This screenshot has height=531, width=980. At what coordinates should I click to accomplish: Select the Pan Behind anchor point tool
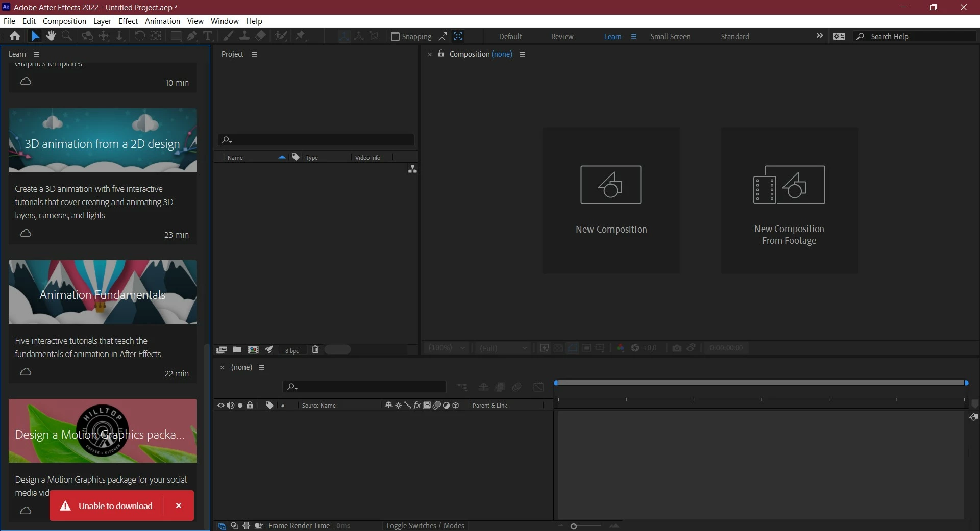click(156, 36)
